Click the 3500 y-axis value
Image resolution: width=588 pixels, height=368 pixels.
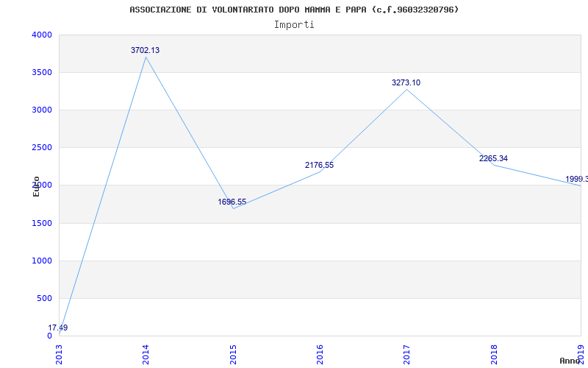click(42, 72)
